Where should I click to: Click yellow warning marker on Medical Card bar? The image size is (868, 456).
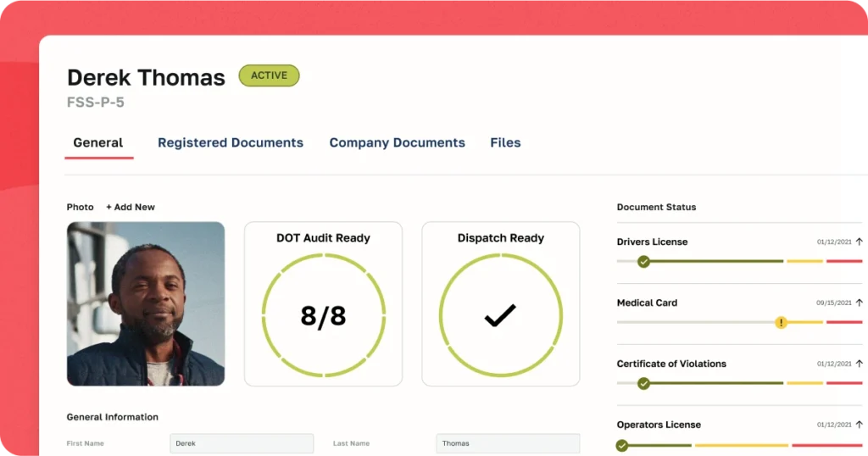tap(781, 322)
